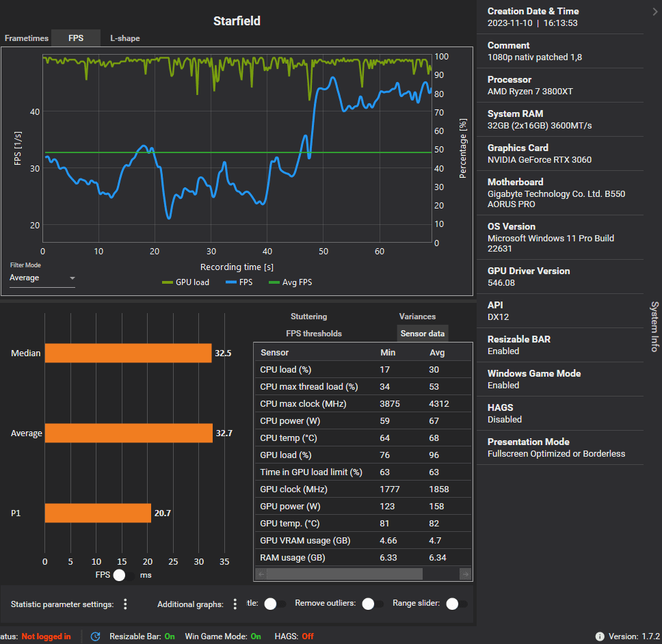Select the GPU power (W) row
662x644 pixels.
[x=363, y=507]
